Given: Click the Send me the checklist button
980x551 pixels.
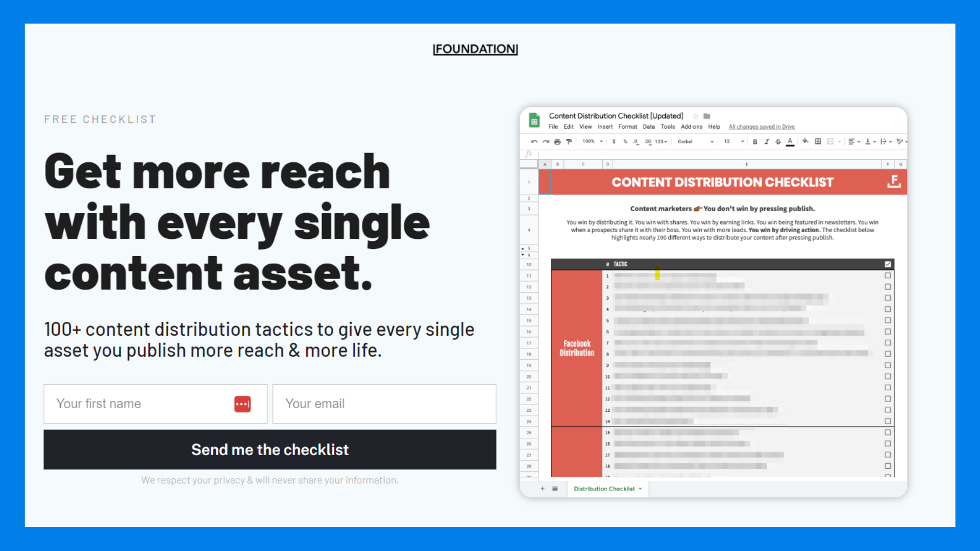Looking at the screenshot, I should pyautogui.click(x=269, y=449).
